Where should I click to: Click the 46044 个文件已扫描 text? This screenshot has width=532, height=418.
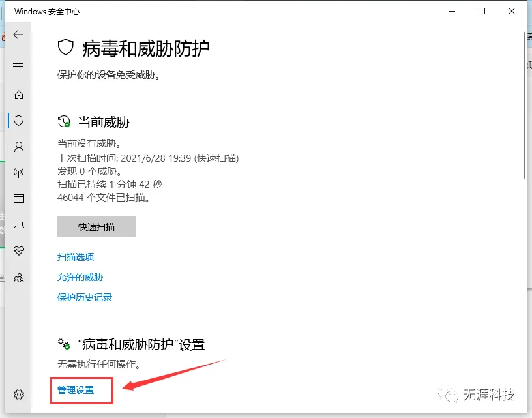point(104,197)
